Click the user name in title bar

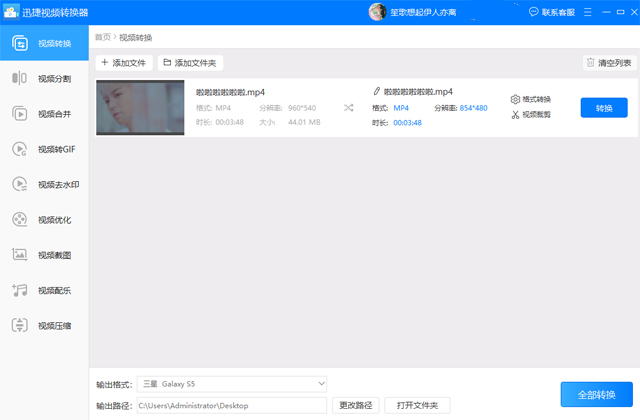pos(423,12)
